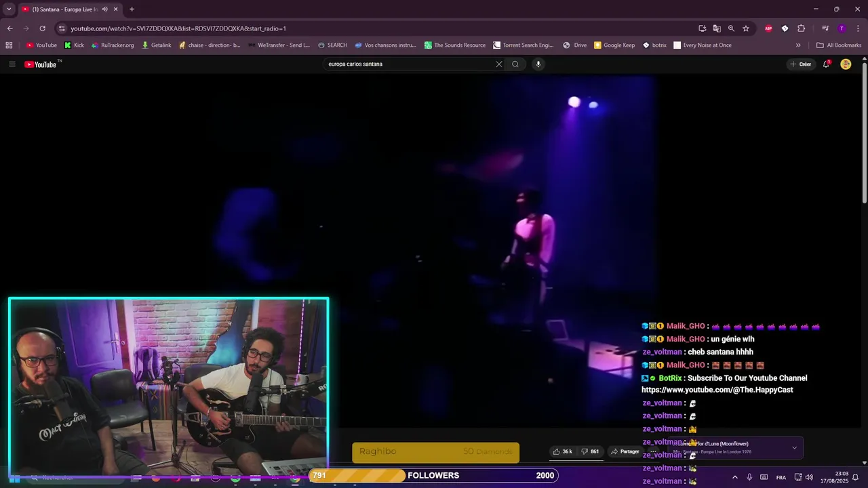The height and width of the screenshot is (488, 868).
Task: Go back in the browser
Action: 9,28
